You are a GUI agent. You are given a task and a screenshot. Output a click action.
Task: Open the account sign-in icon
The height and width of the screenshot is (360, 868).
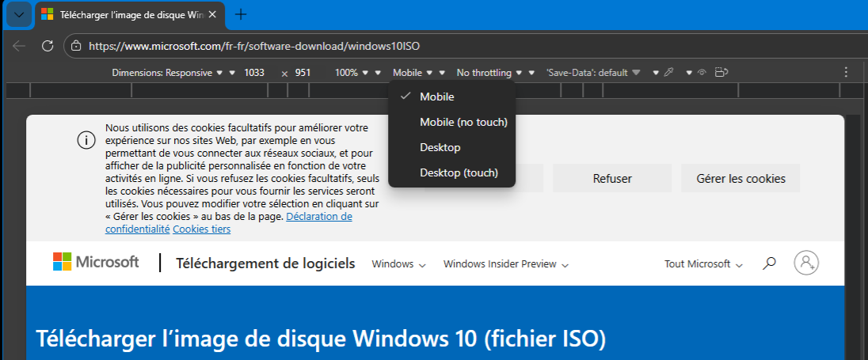click(806, 263)
